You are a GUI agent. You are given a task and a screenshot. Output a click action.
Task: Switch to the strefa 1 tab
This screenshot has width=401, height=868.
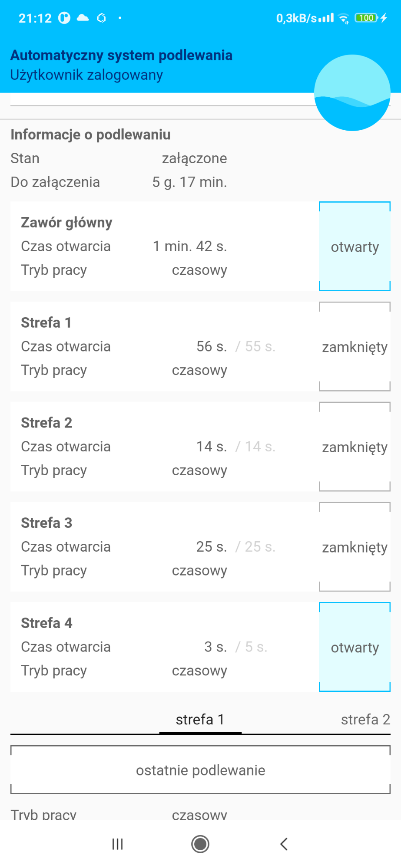click(200, 720)
